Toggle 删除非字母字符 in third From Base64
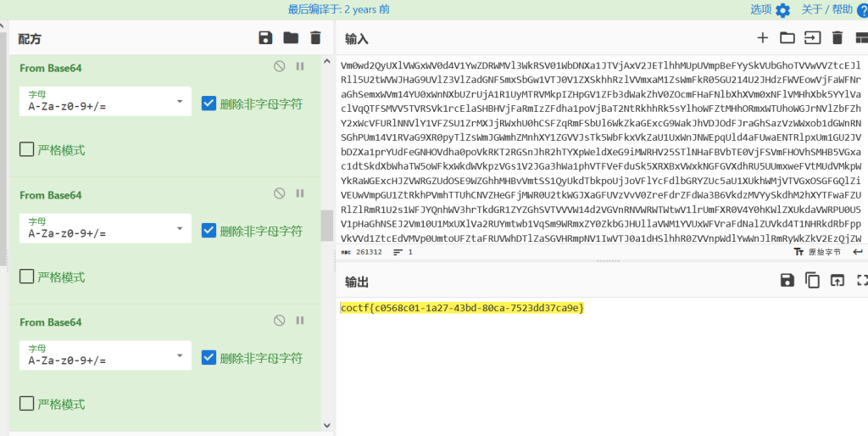The width and height of the screenshot is (868, 436). (209, 358)
